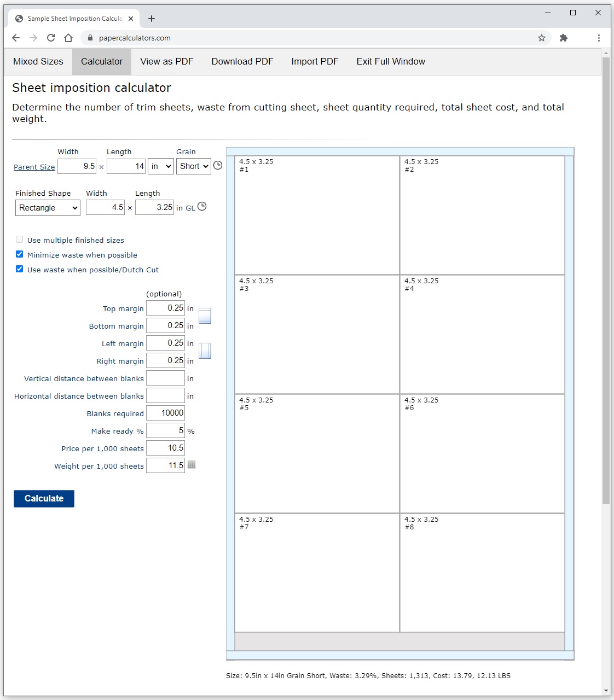The width and height of the screenshot is (614, 700).
Task: Bookmark this page with the star icon
Action: [x=542, y=38]
